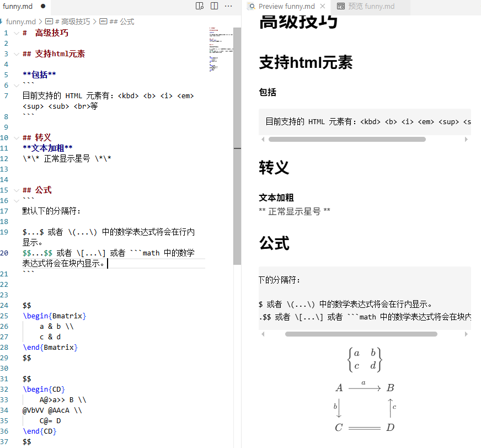Viewport: 481px width, 448px height.
Task: Click right scroll arrow of HTML code block
Action: pyautogui.click(x=466, y=139)
